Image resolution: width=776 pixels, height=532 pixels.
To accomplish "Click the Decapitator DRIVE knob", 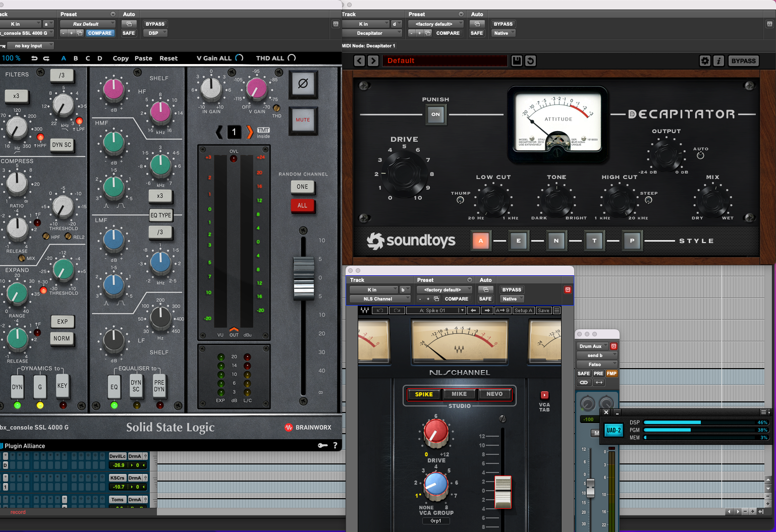I will point(403,173).
